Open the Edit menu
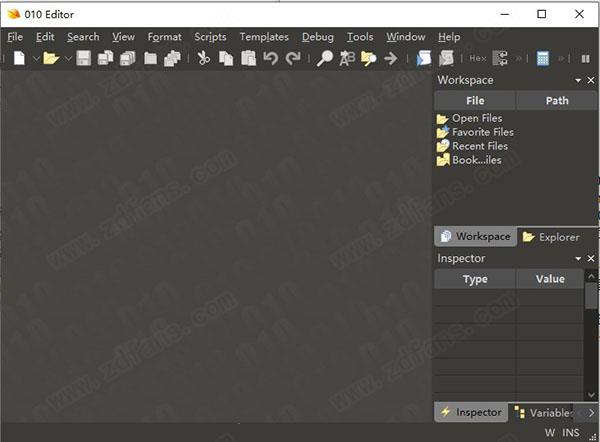This screenshot has height=442, width=600. [x=45, y=37]
